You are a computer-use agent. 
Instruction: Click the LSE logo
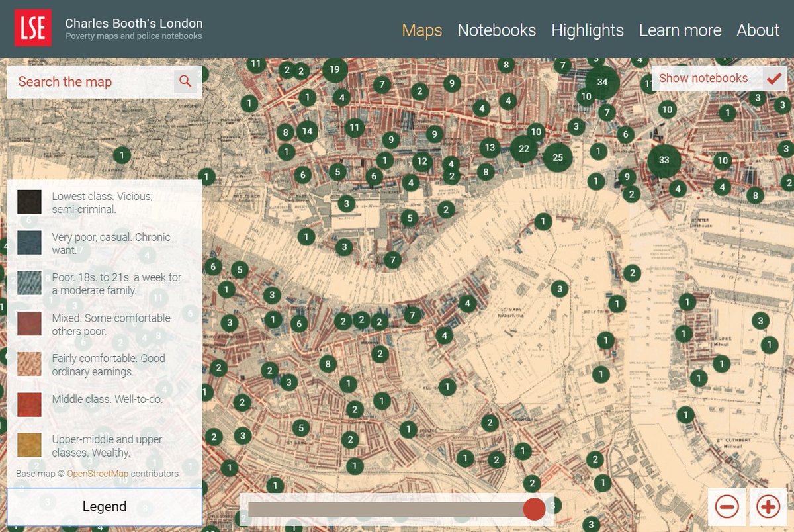(33, 28)
